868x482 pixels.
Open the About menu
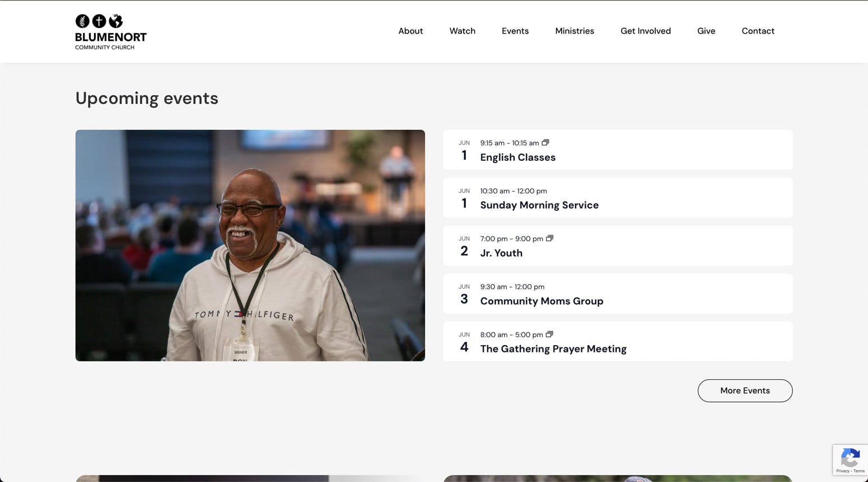pos(410,31)
